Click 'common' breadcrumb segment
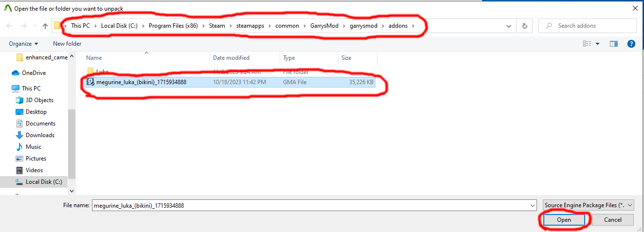 click(x=287, y=26)
